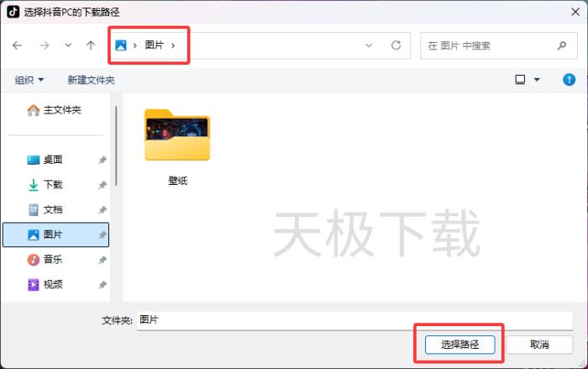Open the view mode dropdown arrow
588x369 pixels.
[536, 80]
